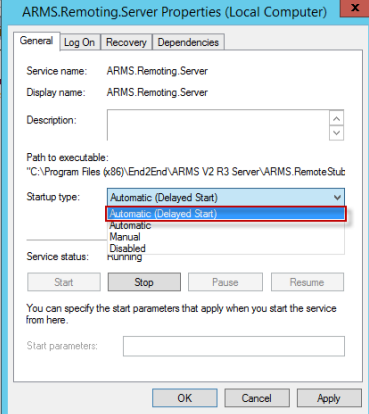Apply the startup type changes
The width and height of the screenshot is (369, 414).
click(x=329, y=398)
